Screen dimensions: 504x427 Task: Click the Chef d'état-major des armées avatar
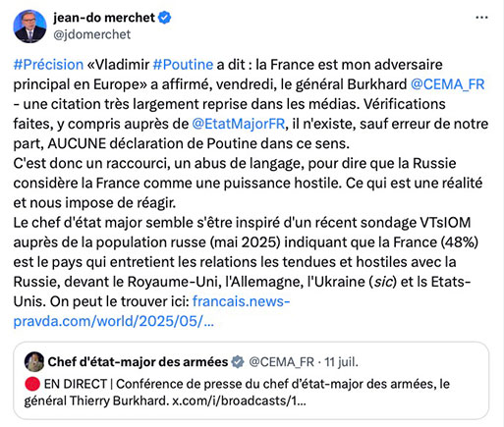(34, 362)
